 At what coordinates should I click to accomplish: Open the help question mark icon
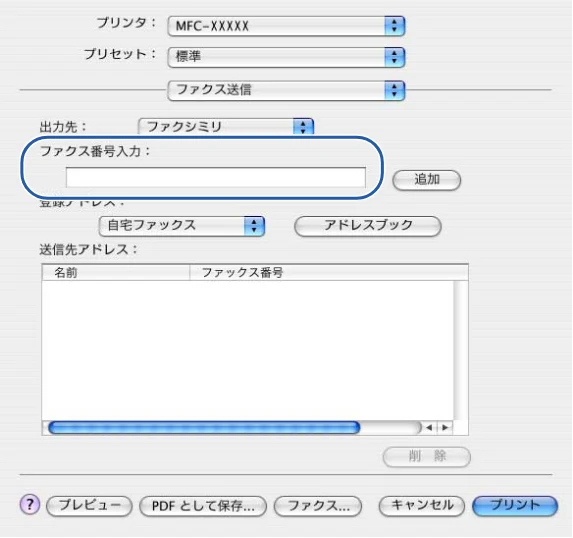(x=30, y=505)
